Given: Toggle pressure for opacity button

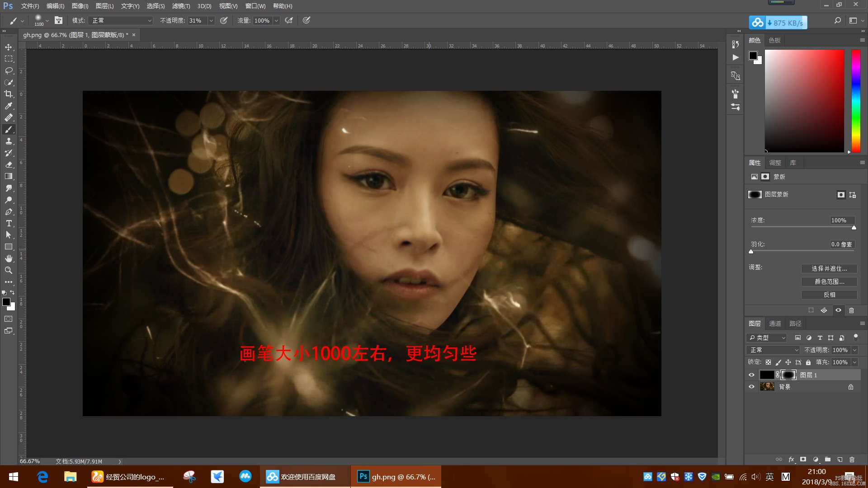Looking at the screenshot, I should [x=224, y=20].
